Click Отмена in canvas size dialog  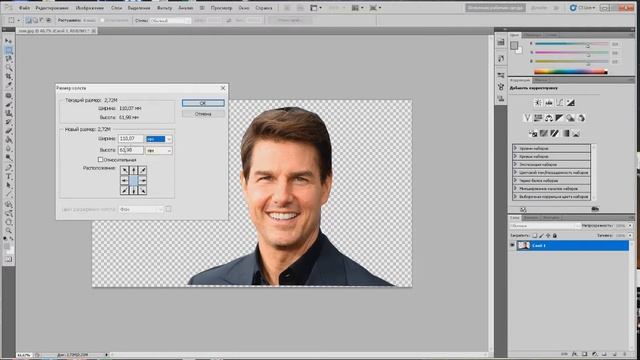pos(203,114)
